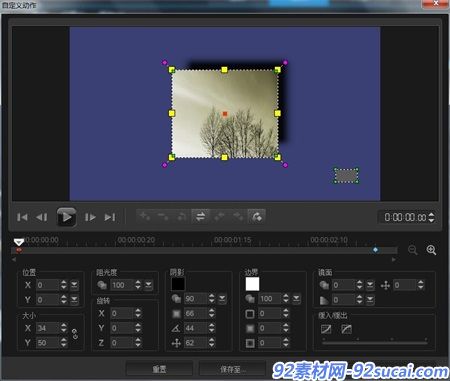This screenshot has width=450, height=381.
Task: Open the position X value dropdown
Action: click(x=74, y=285)
